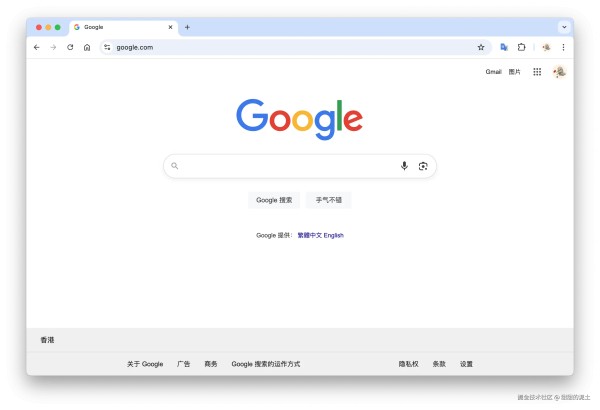This screenshot has width=600, height=410.
Task: Open the Google apps grid
Action: tap(537, 72)
